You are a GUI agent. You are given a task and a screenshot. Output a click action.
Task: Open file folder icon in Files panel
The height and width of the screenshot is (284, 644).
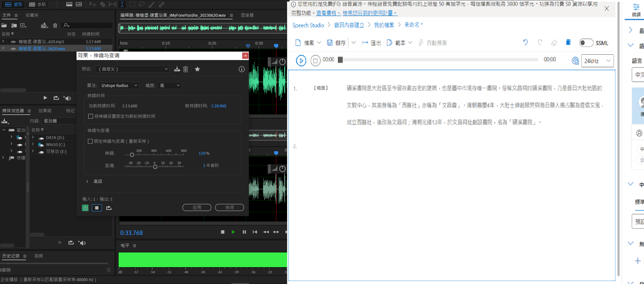coord(4,25)
